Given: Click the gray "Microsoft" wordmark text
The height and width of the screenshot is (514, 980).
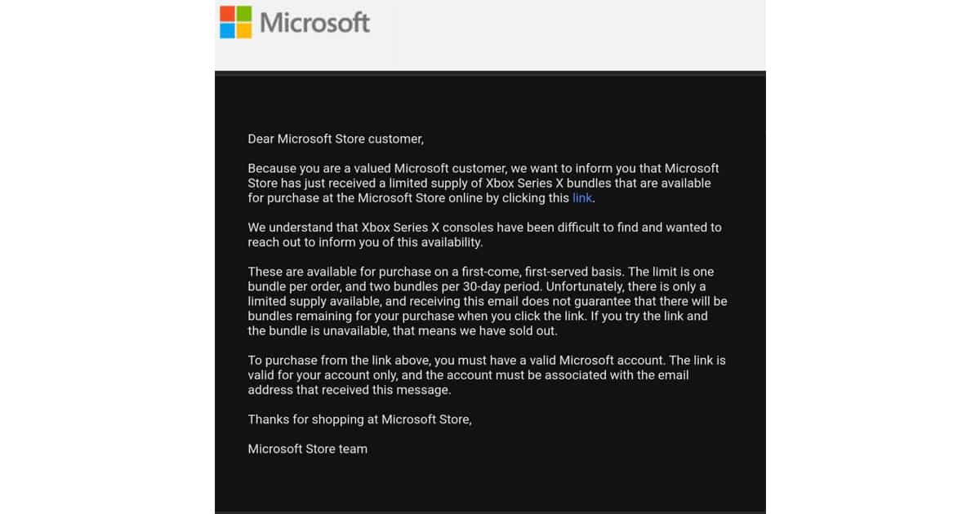Looking at the screenshot, I should 314,23.
